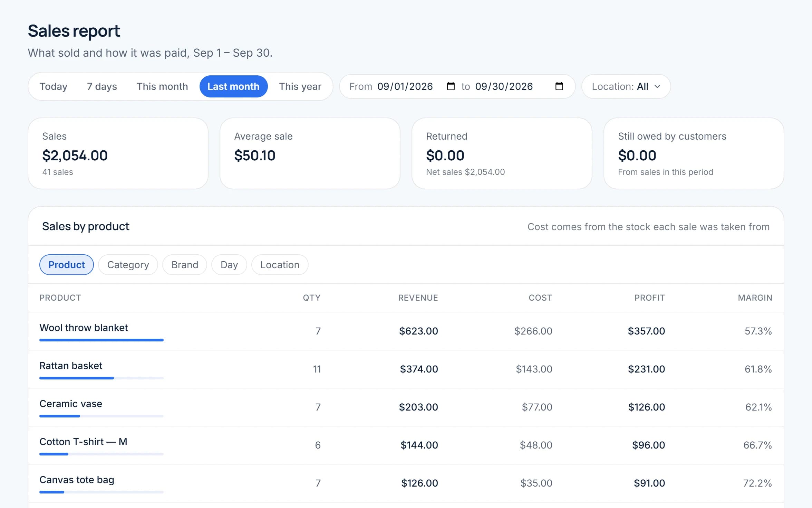This screenshot has height=508, width=812.
Task: Click the MARGIN column header
Action: pos(755,298)
